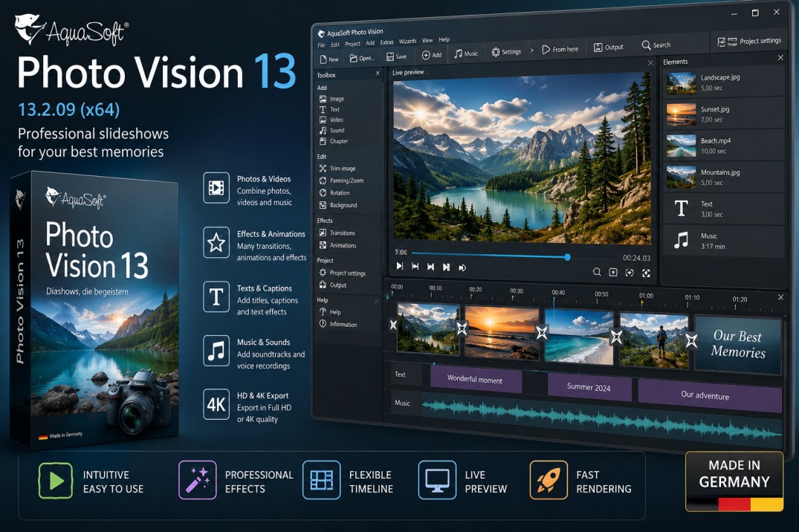Start playback with the From here button
The width and height of the screenshot is (799, 532).
(x=560, y=49)
